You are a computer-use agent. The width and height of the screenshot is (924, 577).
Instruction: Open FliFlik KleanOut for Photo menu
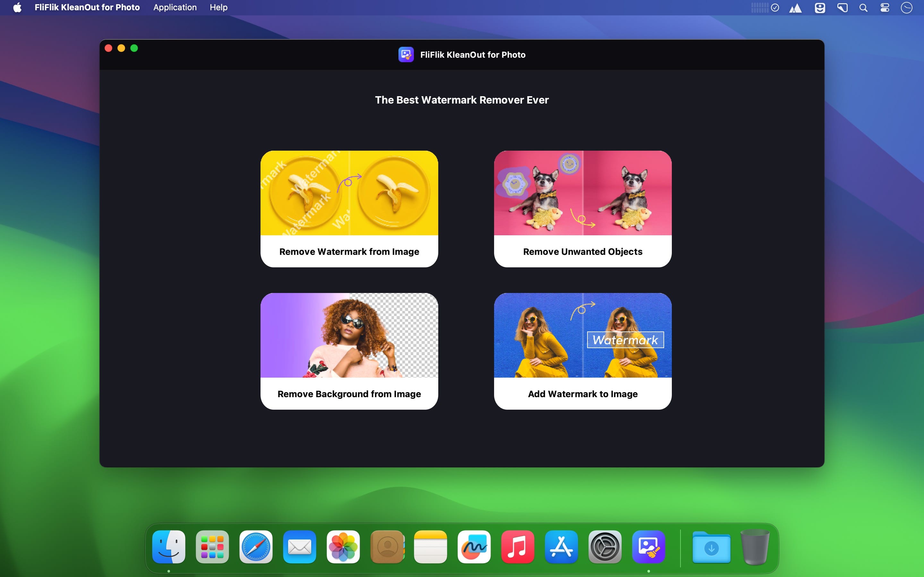[87, 7]
